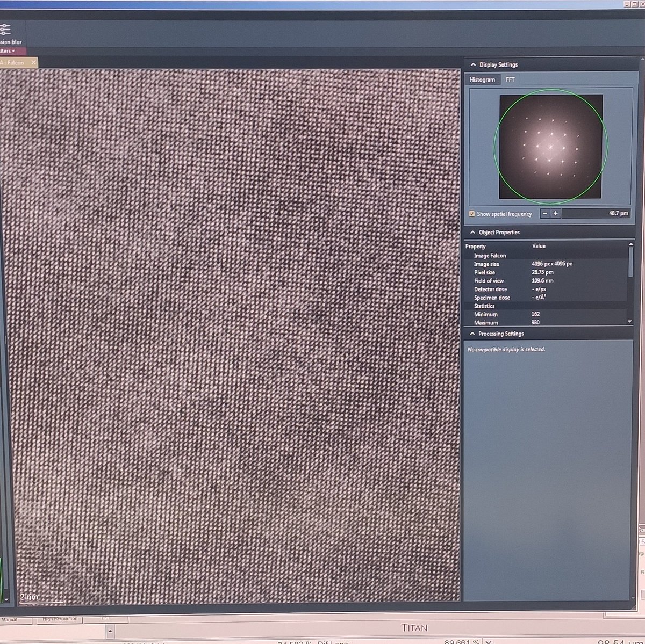Click the down arrow on left panel edge
Screen dimensions: 645x644
6,599
